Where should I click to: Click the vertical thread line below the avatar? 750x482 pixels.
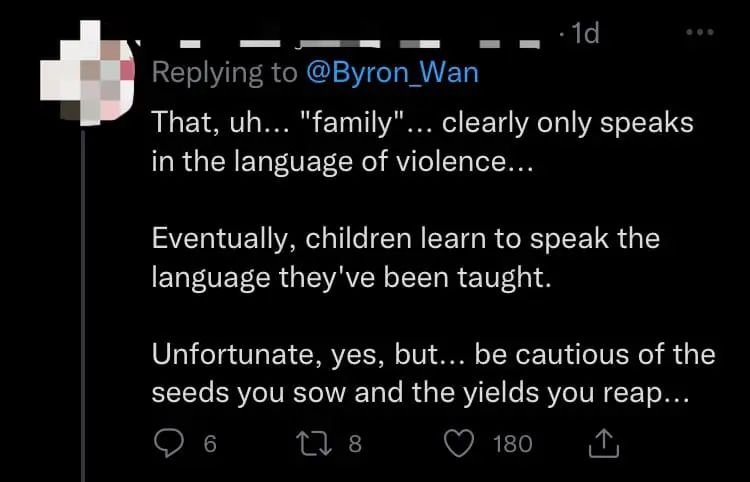pos(96,300)
